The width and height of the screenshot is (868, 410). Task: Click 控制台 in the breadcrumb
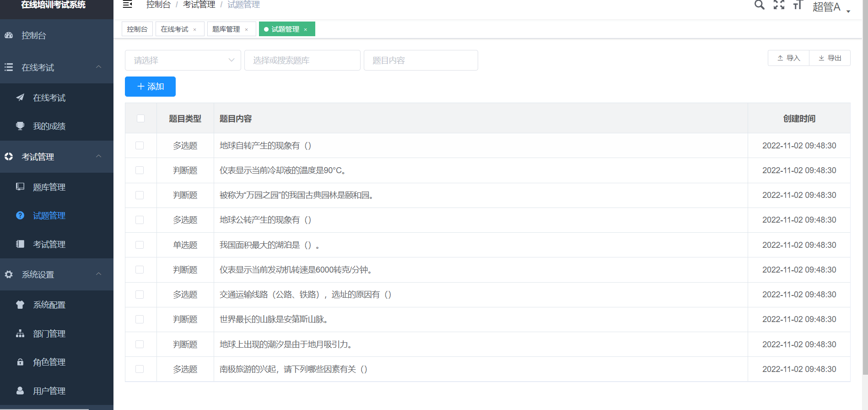pos(158,5)
